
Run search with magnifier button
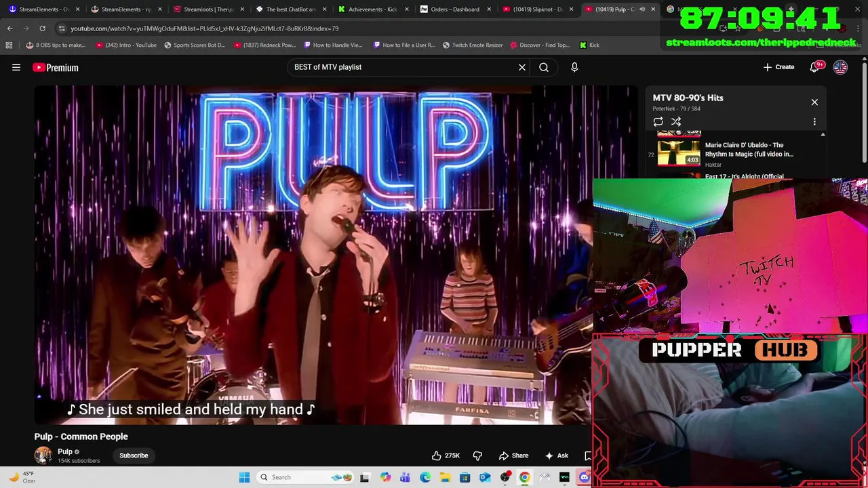click(544, 67)
